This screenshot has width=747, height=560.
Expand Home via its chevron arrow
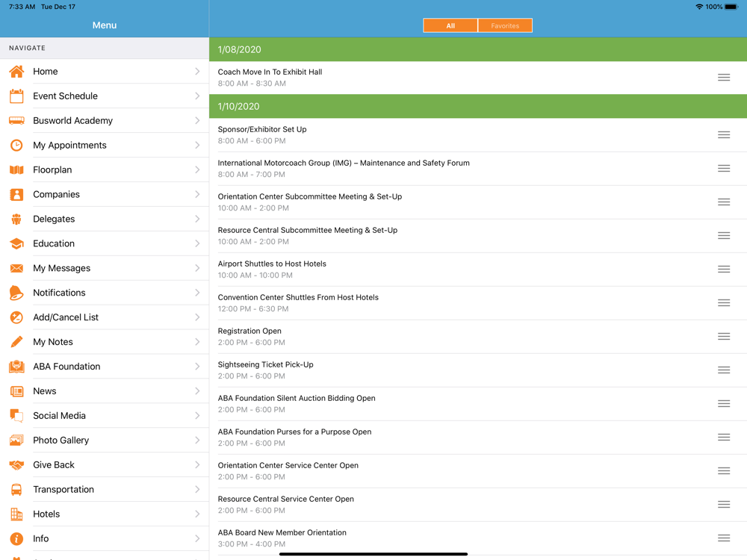click(197, 72)
